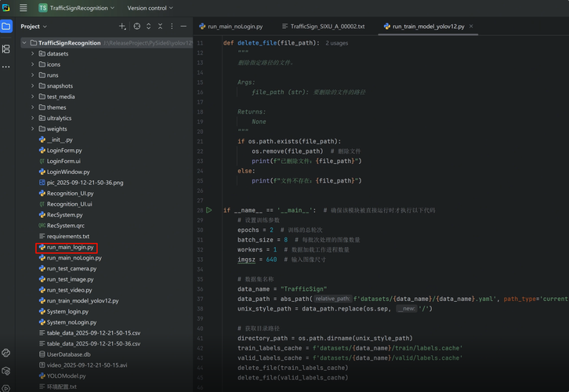Screen dimensions: 569x392
Task: Open the Version control dropdown
Action: pos(149,8)
